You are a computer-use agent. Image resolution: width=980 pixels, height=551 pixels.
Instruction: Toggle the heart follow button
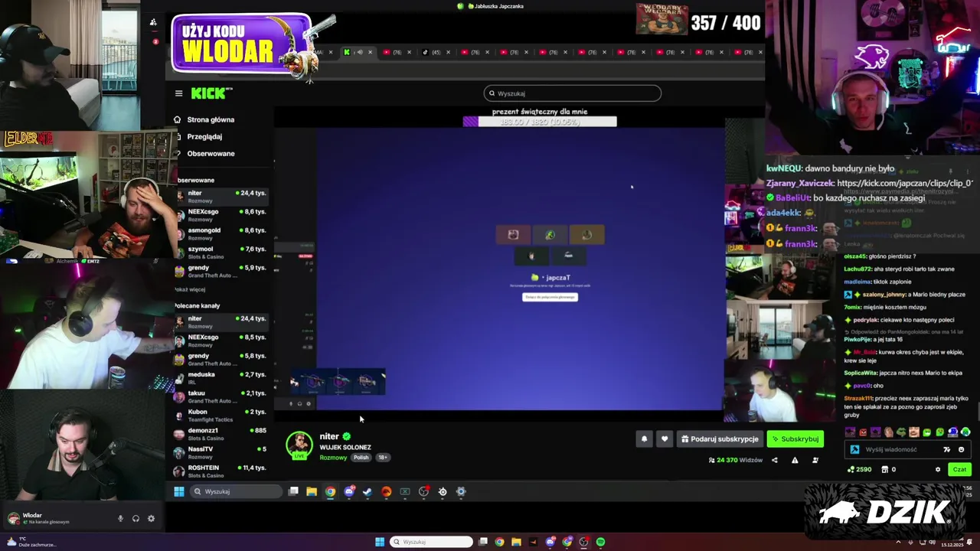(665, 439)
